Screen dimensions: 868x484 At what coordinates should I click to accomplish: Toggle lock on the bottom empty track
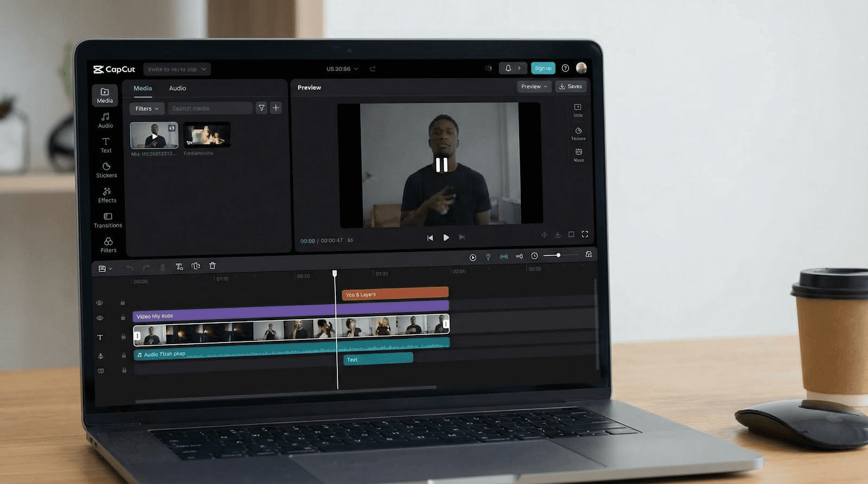124,370
